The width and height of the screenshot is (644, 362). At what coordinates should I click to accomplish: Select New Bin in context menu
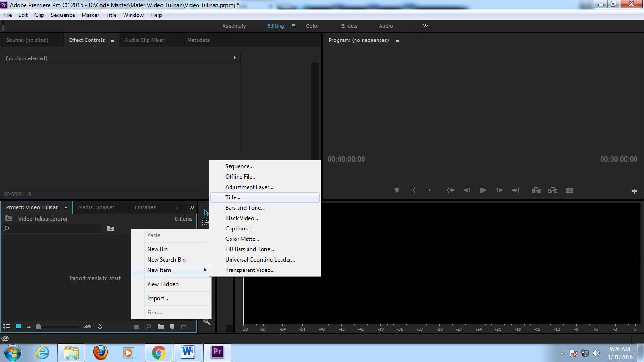point(171,249)
